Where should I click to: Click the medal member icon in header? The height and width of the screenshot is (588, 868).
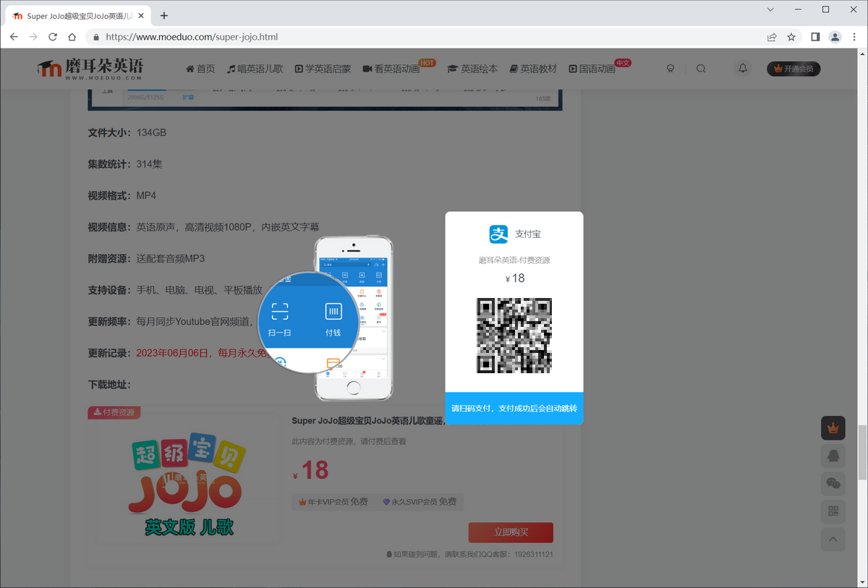(671, 68)
